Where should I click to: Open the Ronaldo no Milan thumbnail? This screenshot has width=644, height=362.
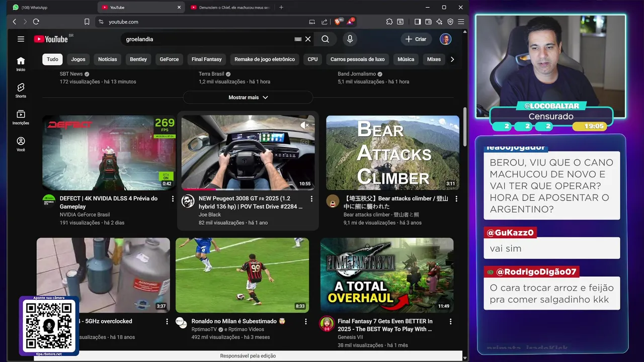[x=242, y=275]
